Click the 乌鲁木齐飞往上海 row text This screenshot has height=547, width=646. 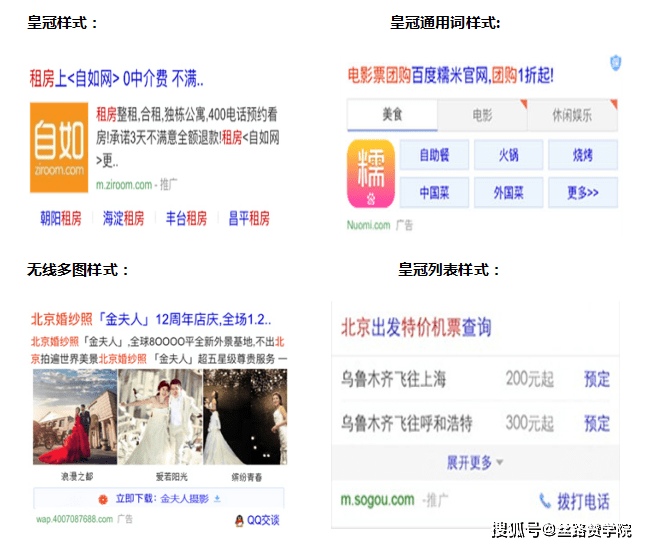(x=393, y=379)
